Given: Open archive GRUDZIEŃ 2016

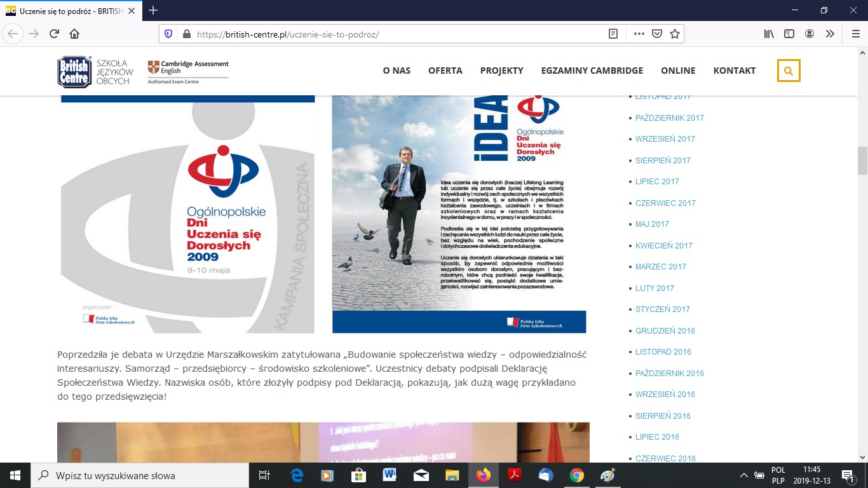Looking at the screenshot, I should (x=665, y=330).
